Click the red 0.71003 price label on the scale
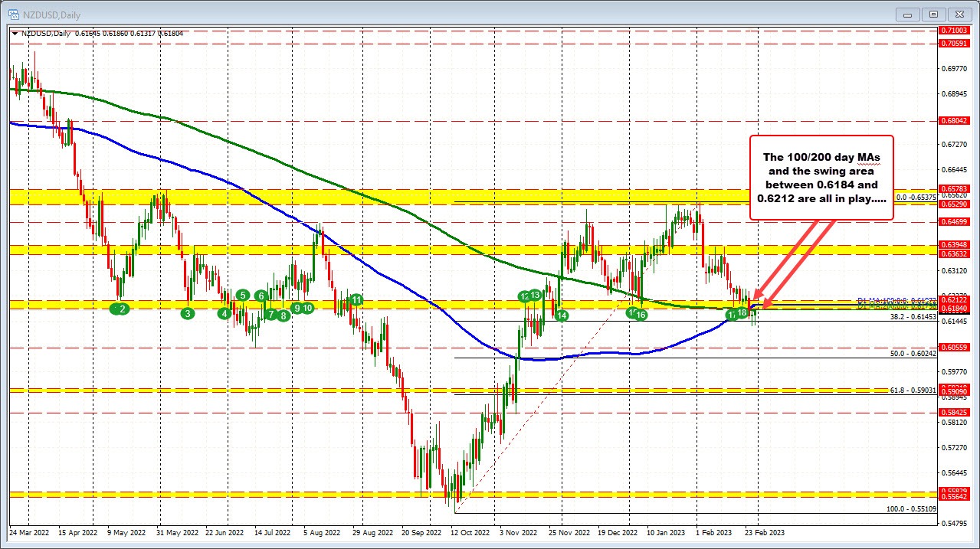 [x=954, y=30]
